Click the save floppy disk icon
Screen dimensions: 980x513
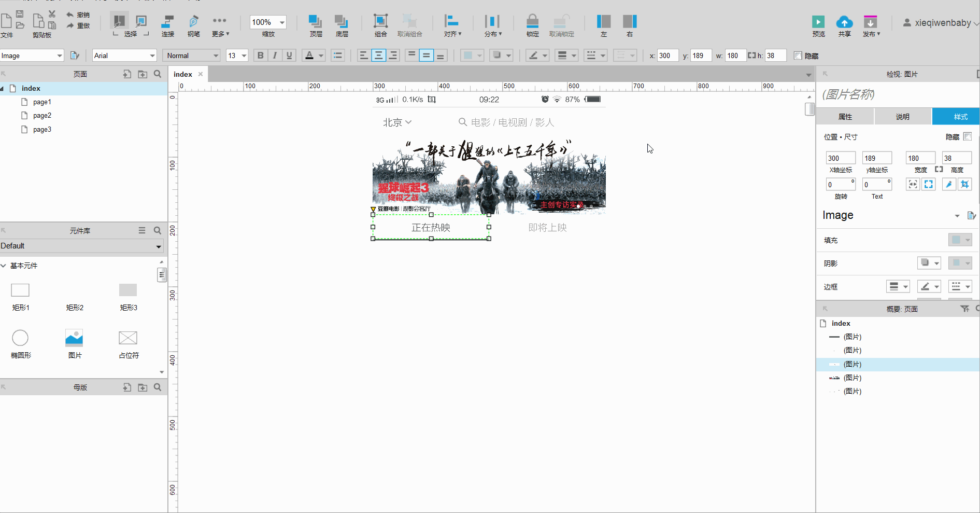[20, 14]
